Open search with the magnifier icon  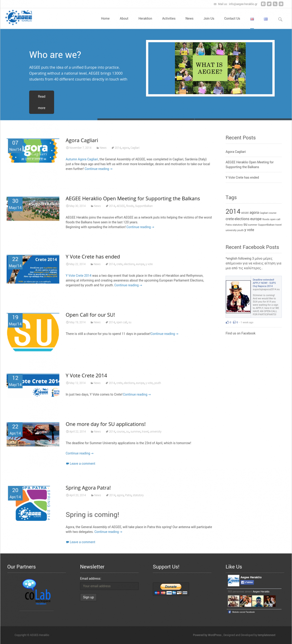pos(280,19)
